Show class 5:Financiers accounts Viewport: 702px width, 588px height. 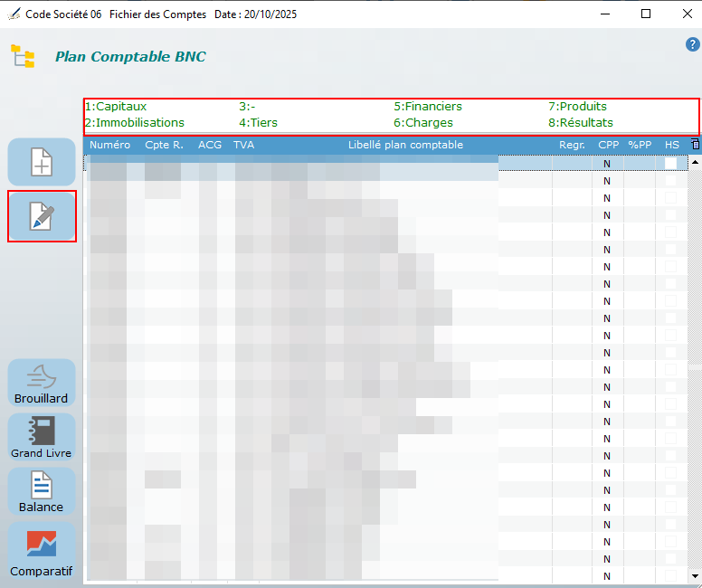[x=428, y=107]
